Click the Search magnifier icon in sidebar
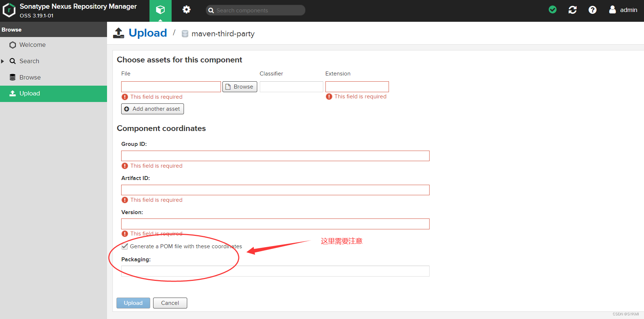 [13, 61]
